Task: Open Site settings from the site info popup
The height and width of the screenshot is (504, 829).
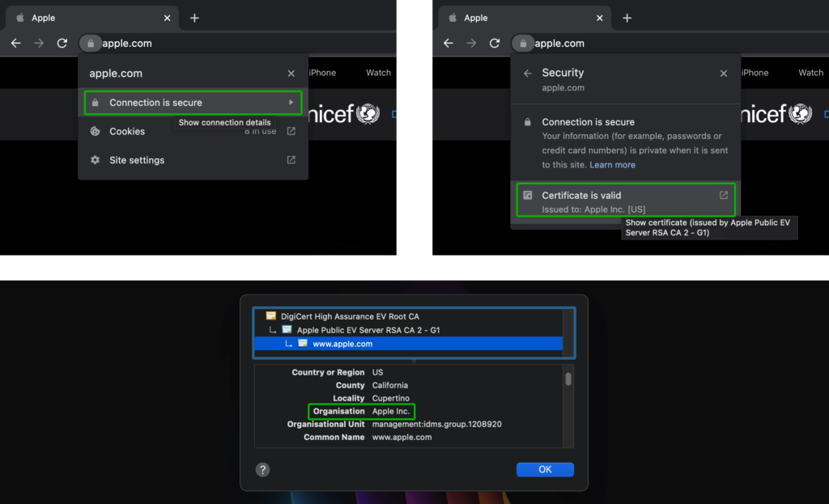Action: (193, 160)
